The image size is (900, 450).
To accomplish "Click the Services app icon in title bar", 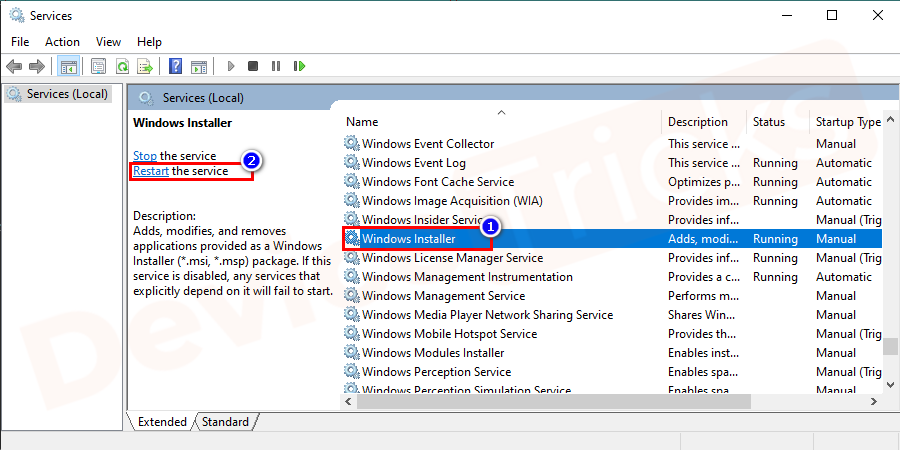I will pos(17,15).
